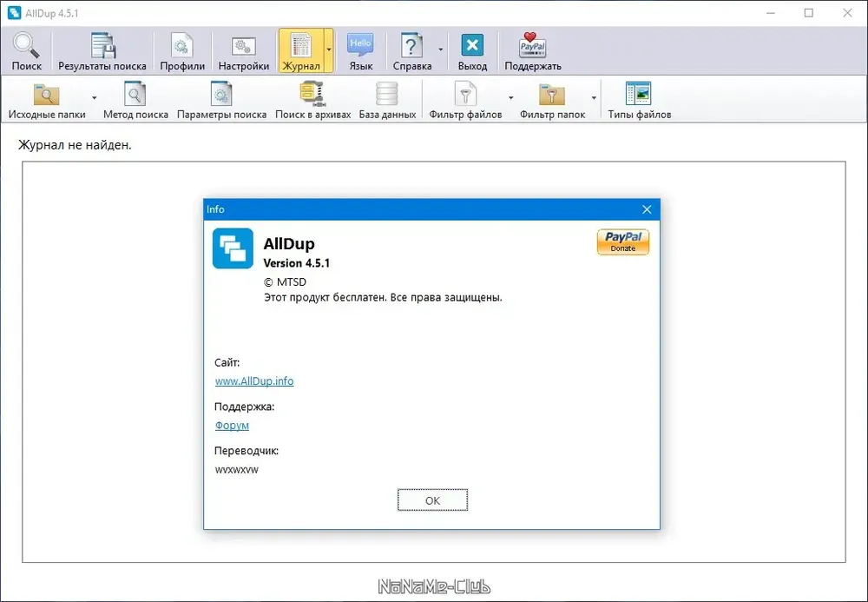The image size is (868, 602).
Task: Click the PayPal Donate button
Action: (x=622, y=242)
